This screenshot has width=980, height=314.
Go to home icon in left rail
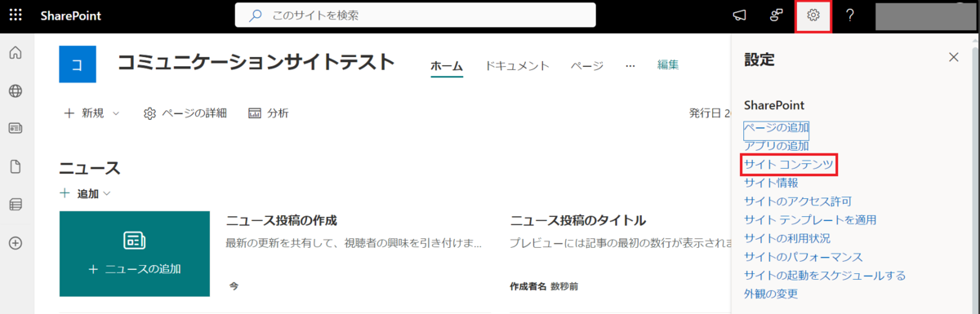15,53
